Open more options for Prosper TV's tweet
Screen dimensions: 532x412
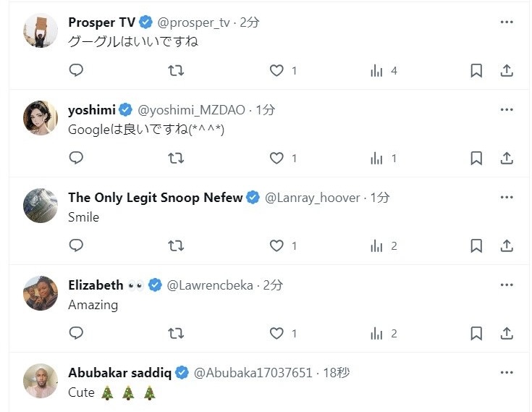507,22
